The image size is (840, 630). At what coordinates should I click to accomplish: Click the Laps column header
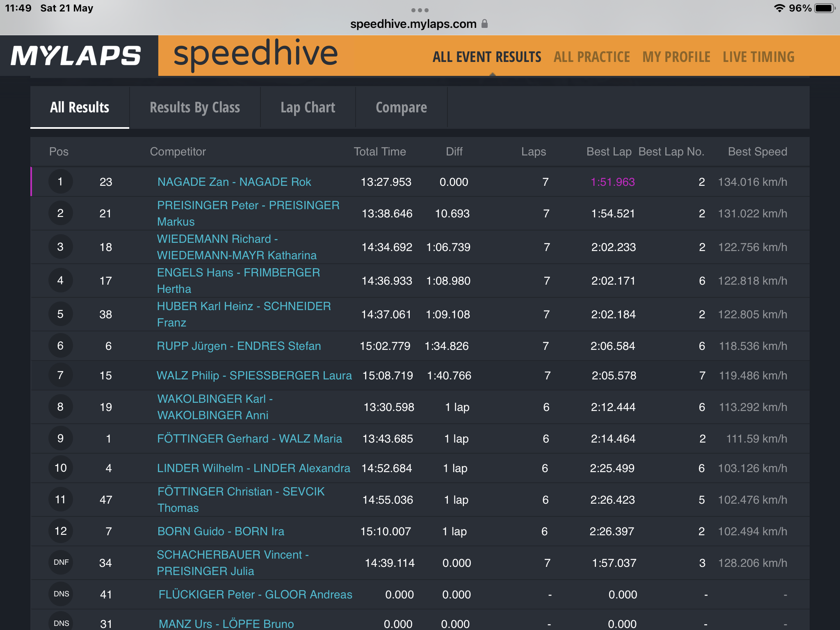[x=534, y=152]
